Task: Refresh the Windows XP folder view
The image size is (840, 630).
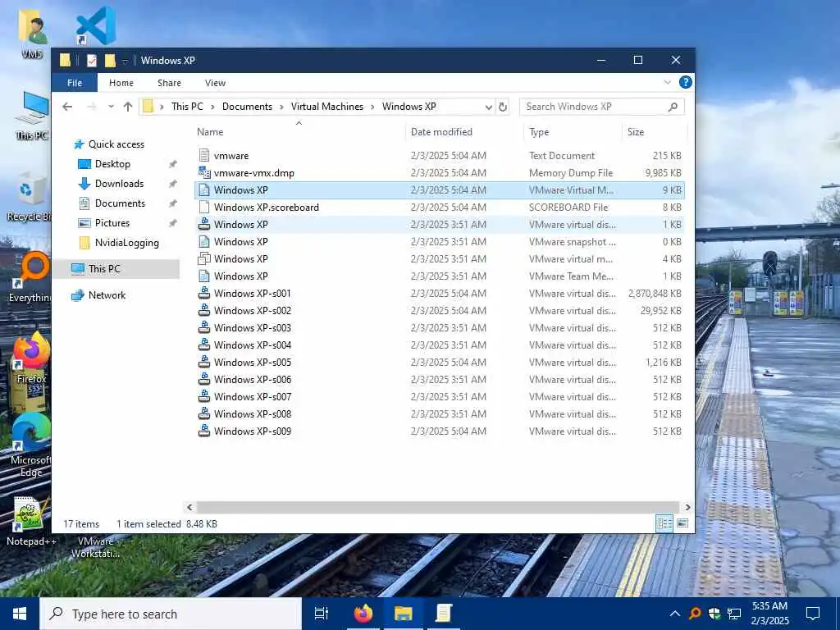Action: pos(503,107)
